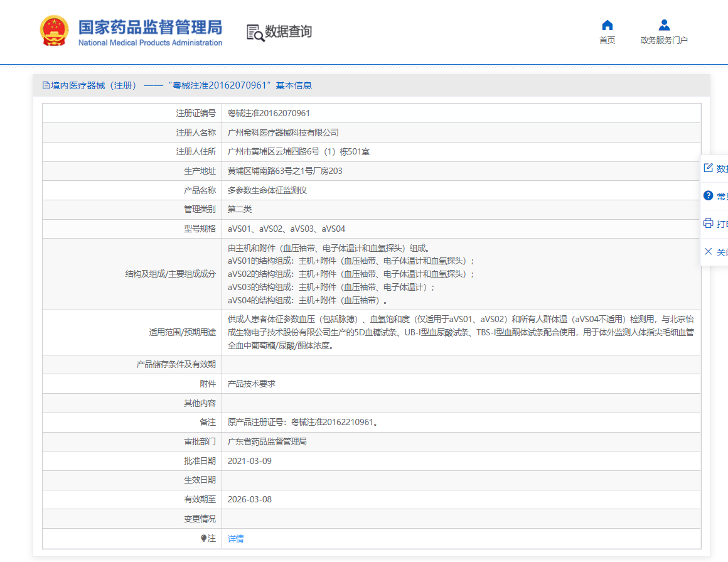The width and height of the screenshot is (728, 562).
Task: Click the 第二类 category value
Action: [x=240, y=210]
